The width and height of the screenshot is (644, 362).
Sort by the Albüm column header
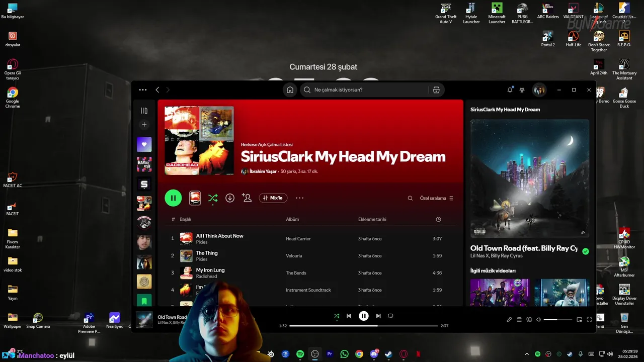[x=292, y=219]
